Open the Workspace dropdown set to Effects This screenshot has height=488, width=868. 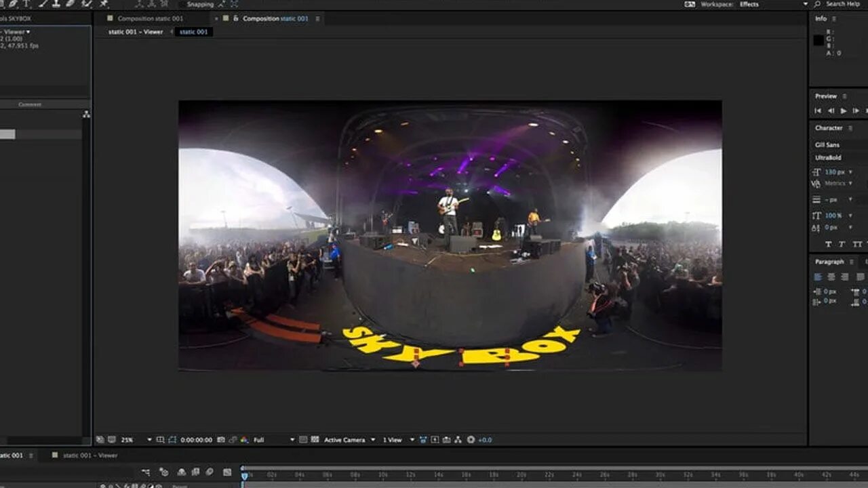tap(773, 4)
